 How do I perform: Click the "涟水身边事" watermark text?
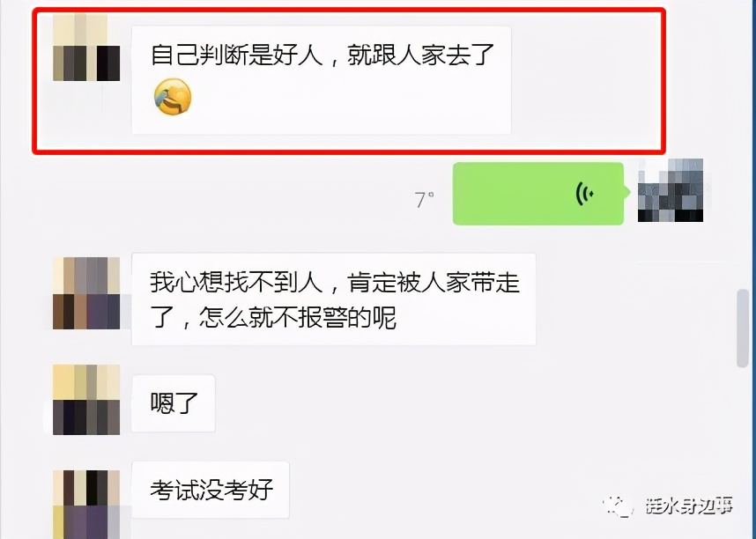pos(689,506)
